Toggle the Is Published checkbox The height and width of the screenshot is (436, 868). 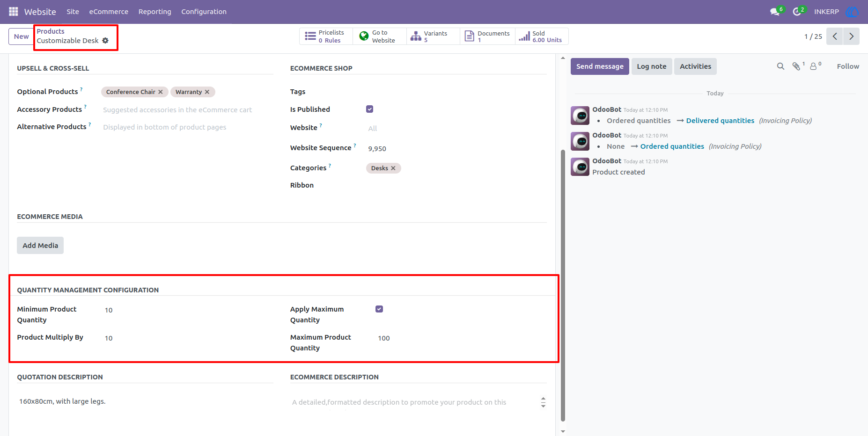(x=370, y=109)
